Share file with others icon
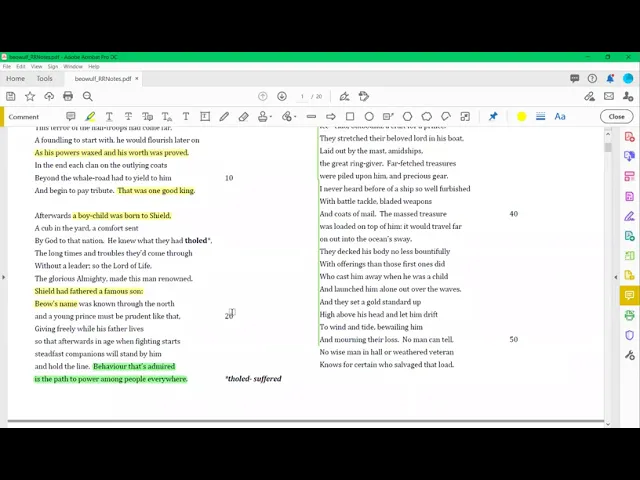This screenshot has height=480, width=640. click(628, 96)
